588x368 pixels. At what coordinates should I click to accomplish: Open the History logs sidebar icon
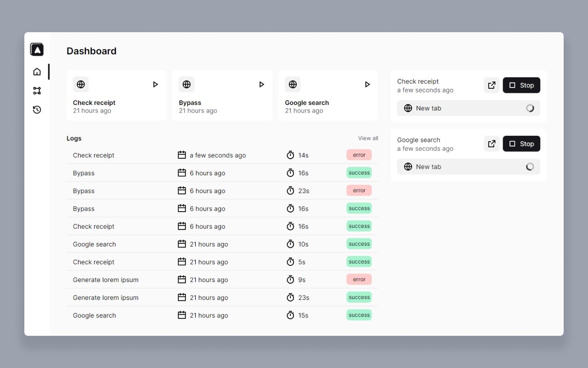coord(37,109)
